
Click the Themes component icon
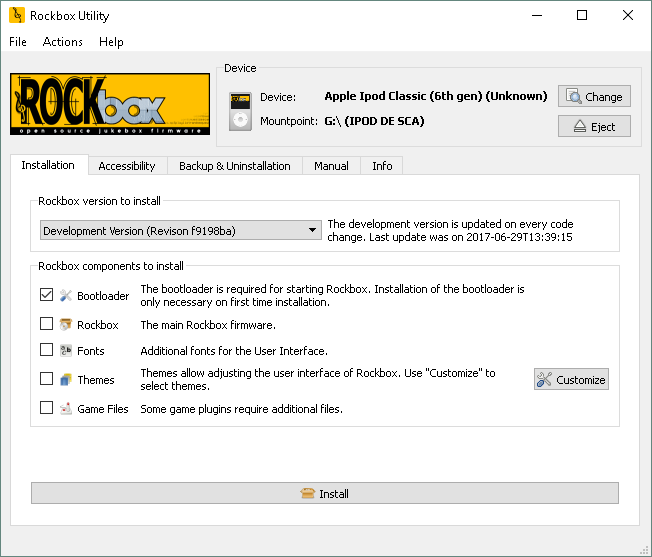pos(66,380)
